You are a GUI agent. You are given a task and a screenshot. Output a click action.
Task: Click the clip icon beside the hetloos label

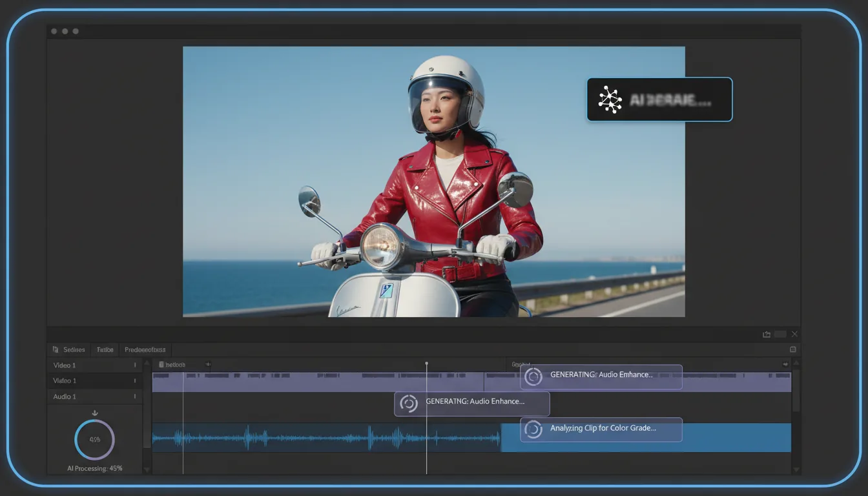[x=161, y=364]
